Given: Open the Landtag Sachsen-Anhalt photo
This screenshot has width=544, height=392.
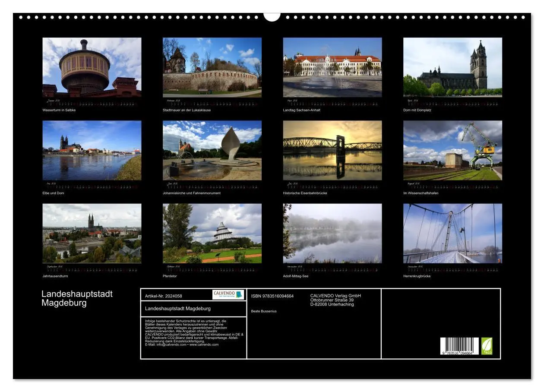Looking at the screenshot, I should coord(332,67).
